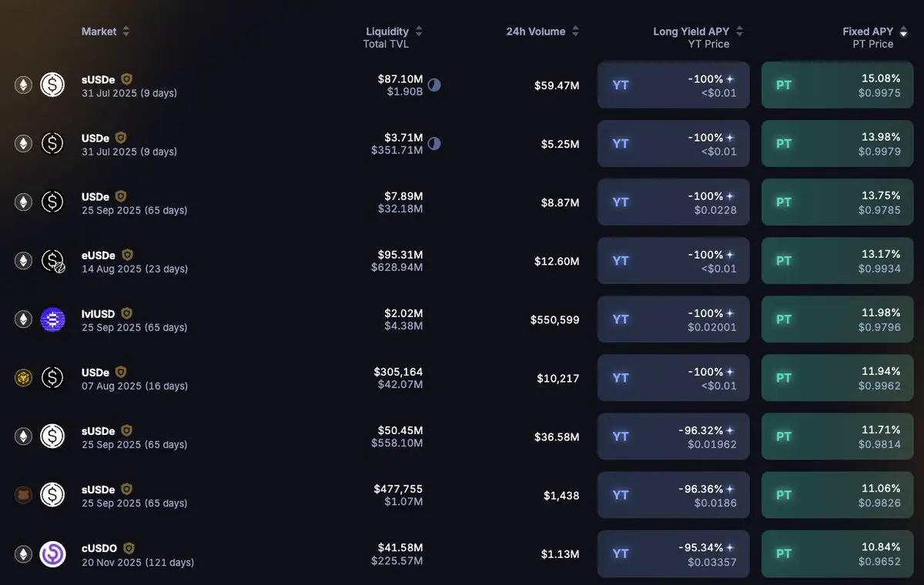
Task: Open YT -96.36% for sUSDe with $477,755 liquidity
Action: click(x=674, y=495)
